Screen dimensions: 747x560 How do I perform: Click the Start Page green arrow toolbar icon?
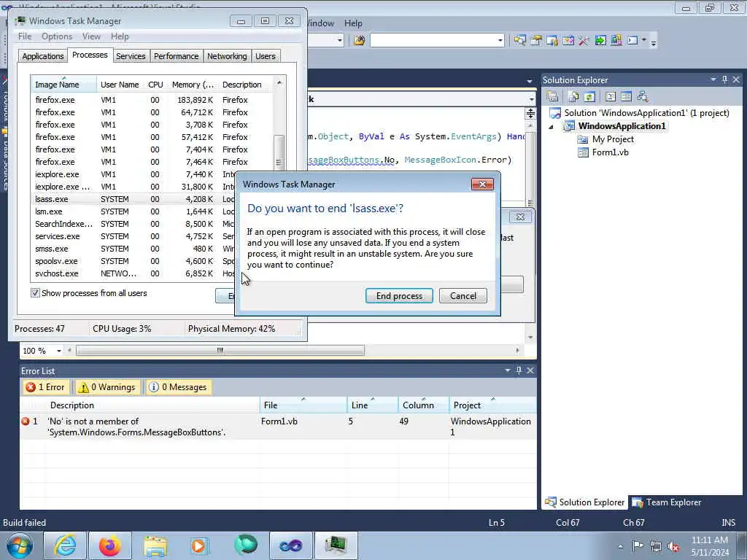point(600,41)
